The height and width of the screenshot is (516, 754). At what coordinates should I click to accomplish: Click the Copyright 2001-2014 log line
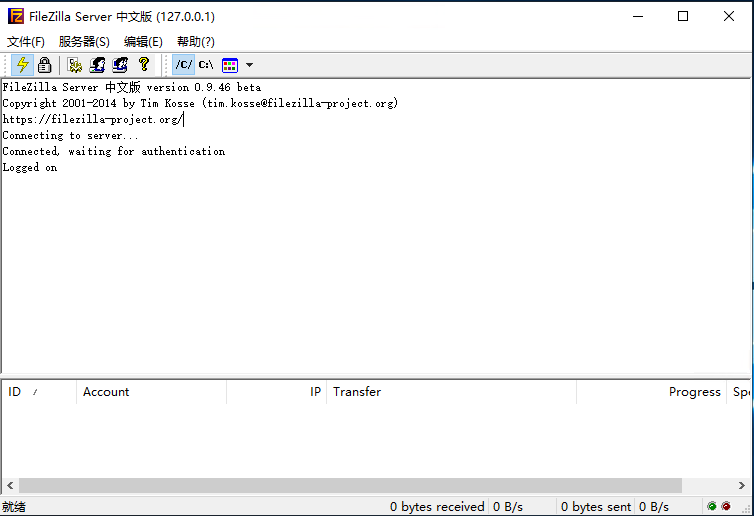(x=201, y=103)
